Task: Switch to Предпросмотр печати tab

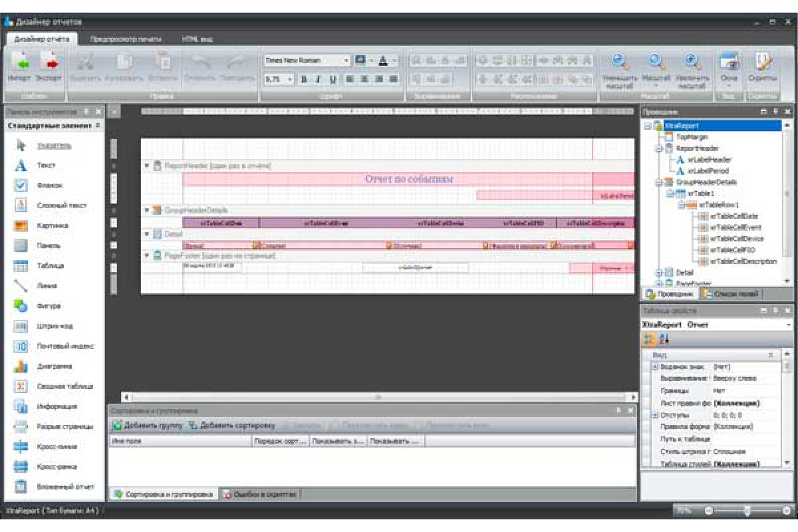Action: tap(126, 39)
